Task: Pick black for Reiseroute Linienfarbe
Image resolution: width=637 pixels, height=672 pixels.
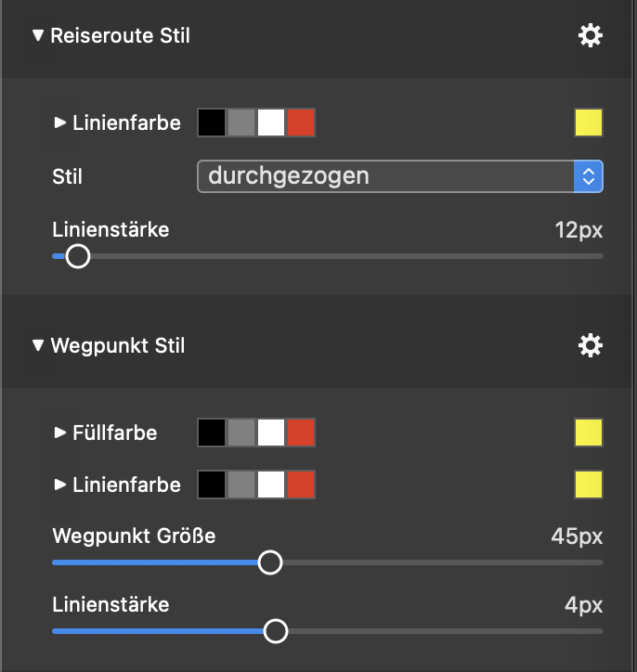Action: [x=212, y=123]
